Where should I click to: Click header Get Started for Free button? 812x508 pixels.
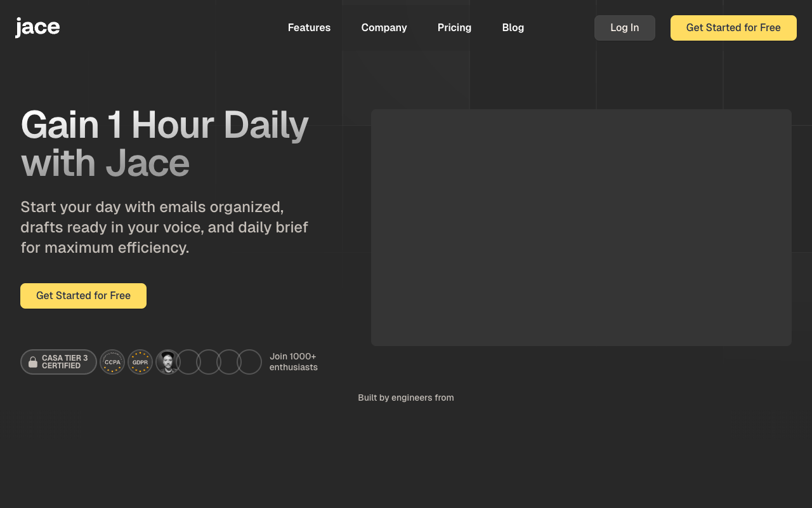coord(733,28)
